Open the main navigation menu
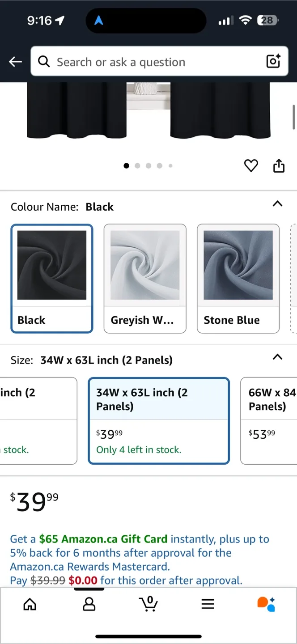The image size is (297, 644). pos(208,604)
